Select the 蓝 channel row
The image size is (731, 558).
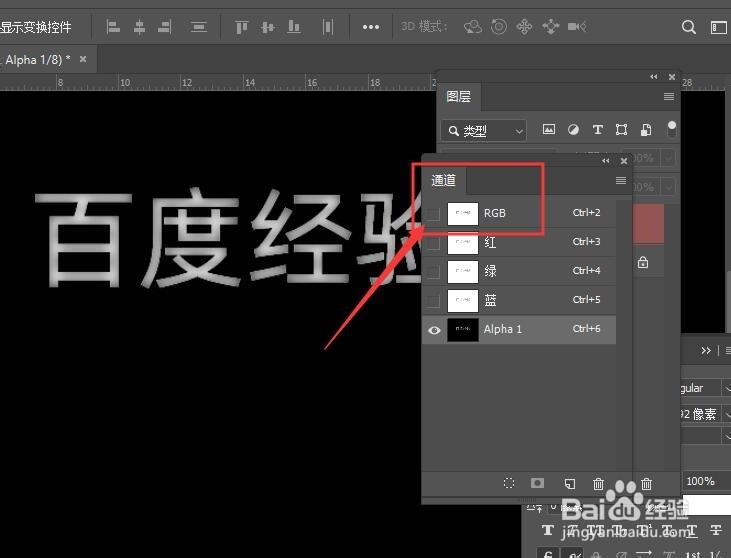coord(519,300)
